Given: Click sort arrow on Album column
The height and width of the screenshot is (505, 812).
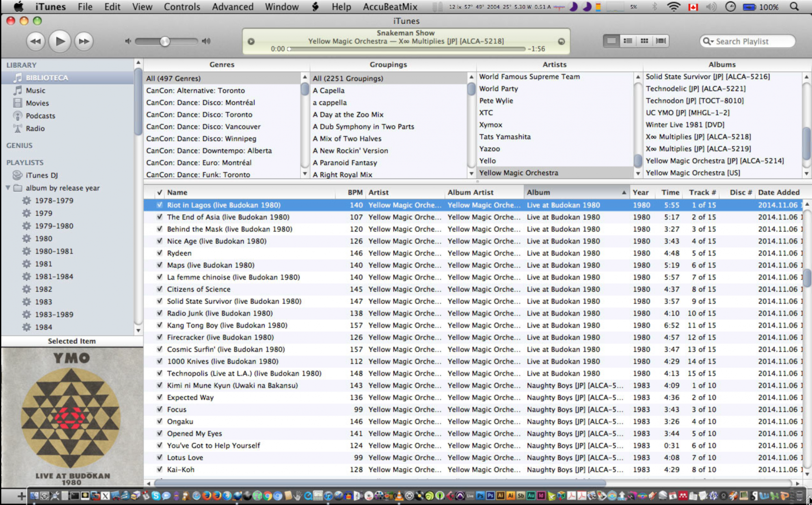Looking at the screenshot, I should coord(624,193).
